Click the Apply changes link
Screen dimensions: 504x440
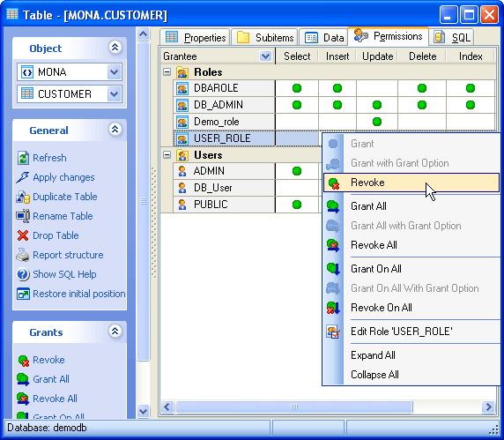pyautogui.click(x=63, y=177)
